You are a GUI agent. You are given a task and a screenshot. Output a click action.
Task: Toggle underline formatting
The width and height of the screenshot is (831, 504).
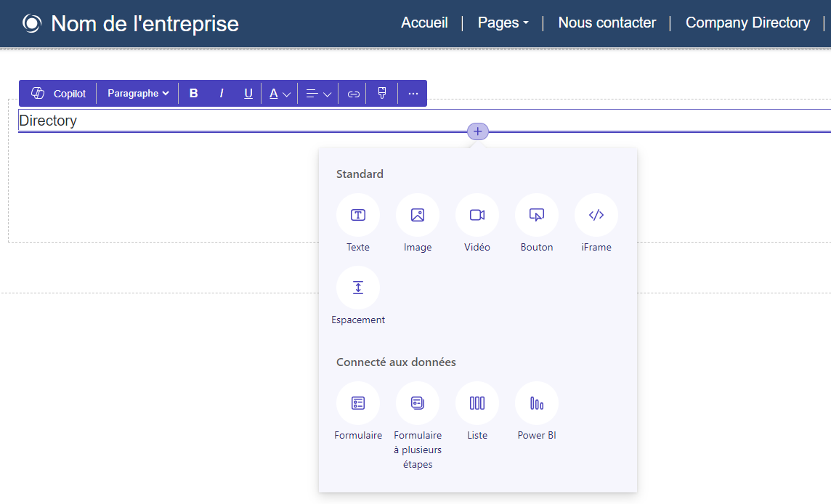coord(248,93)
